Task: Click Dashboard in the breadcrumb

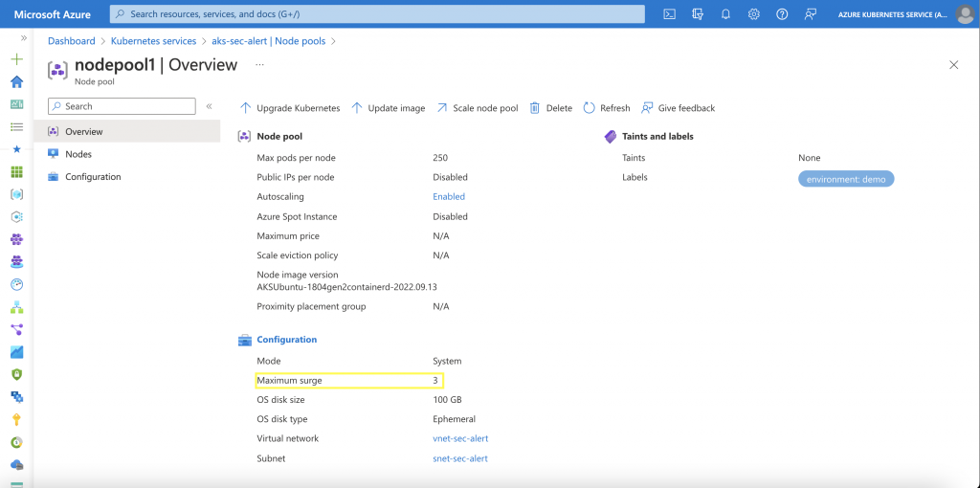Action: (72, 41)
